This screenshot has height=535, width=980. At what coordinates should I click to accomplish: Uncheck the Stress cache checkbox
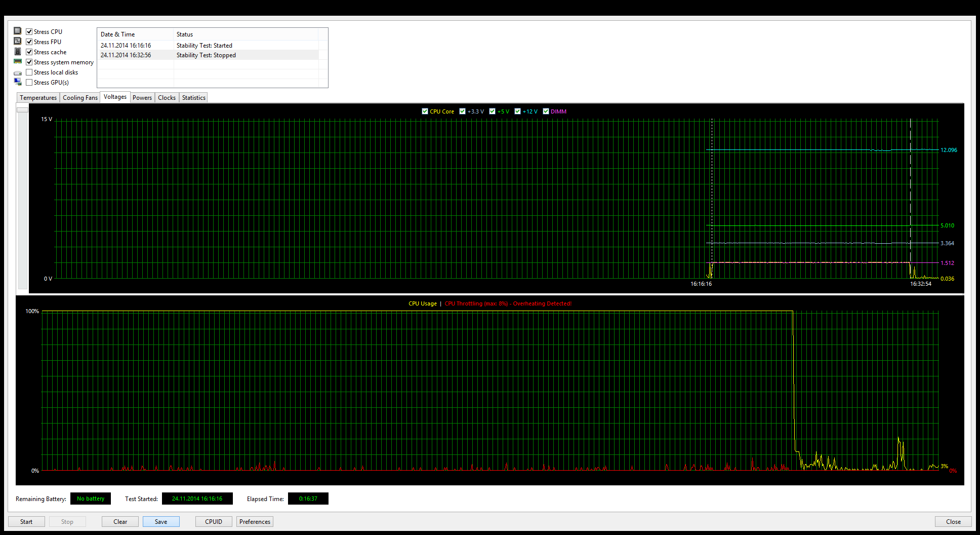29,52
